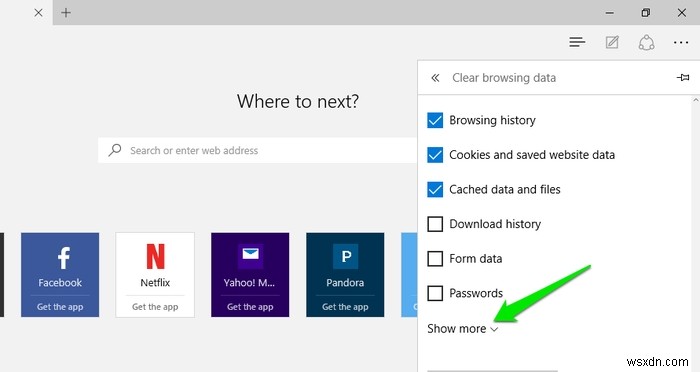Open the Pandora tile
Image resolution: width=700 pixels, height=372 pixels.
pyautogui.click(x=345, y=275)
